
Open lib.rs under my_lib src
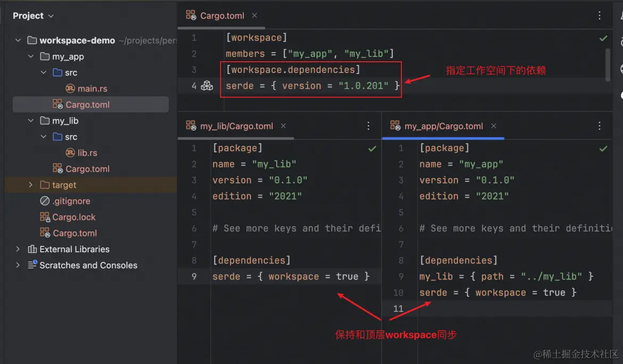(87, 153)
